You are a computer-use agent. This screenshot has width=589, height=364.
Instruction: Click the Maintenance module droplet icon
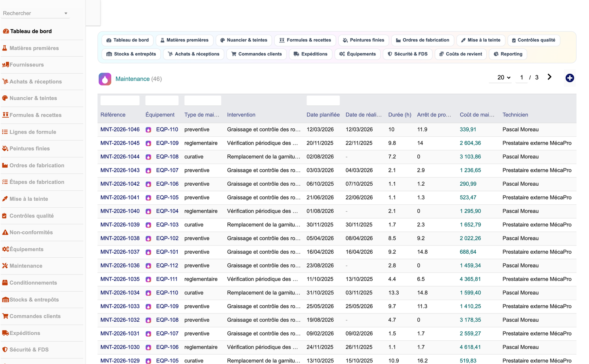105,79
